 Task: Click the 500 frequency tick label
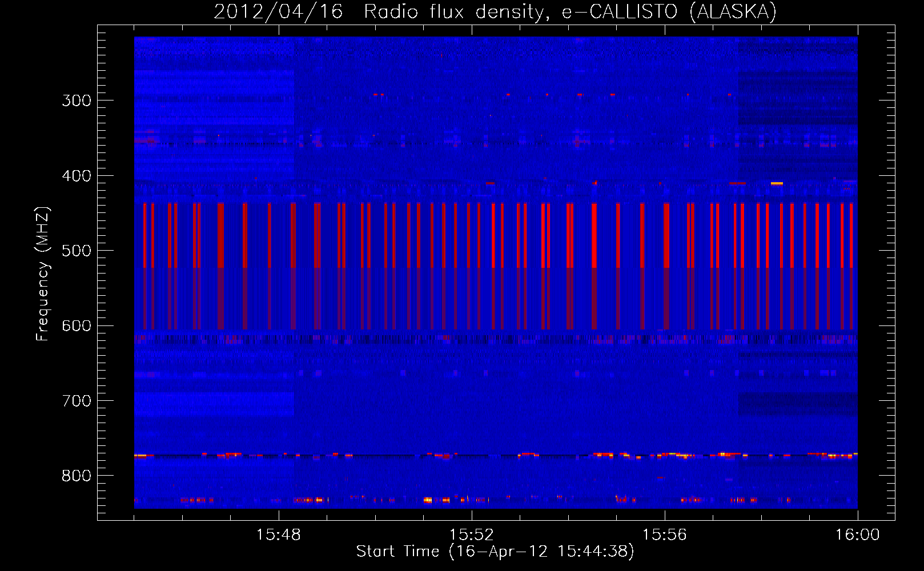click(77, 251)
